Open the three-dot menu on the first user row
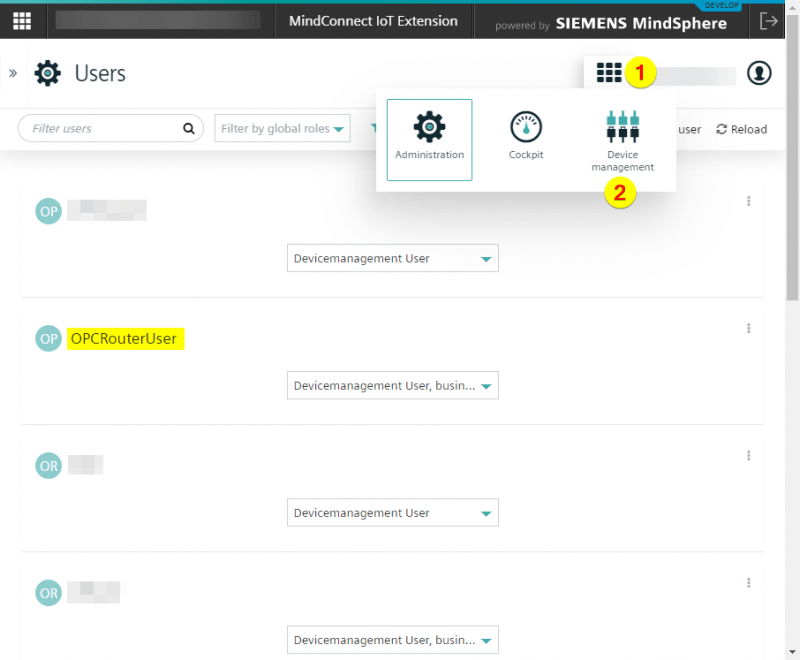This screenshot has height=660, width=800. pos(748,200)
